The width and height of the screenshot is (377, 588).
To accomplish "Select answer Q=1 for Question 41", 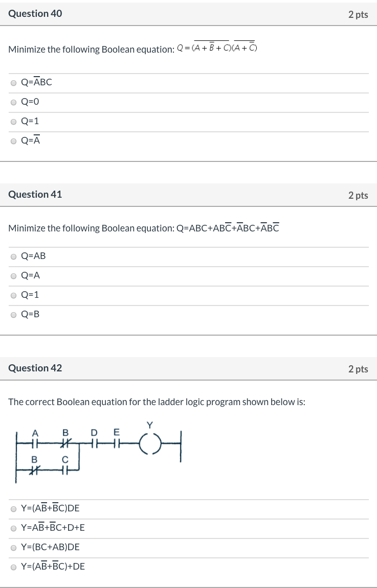I will (x=13, y=295).
